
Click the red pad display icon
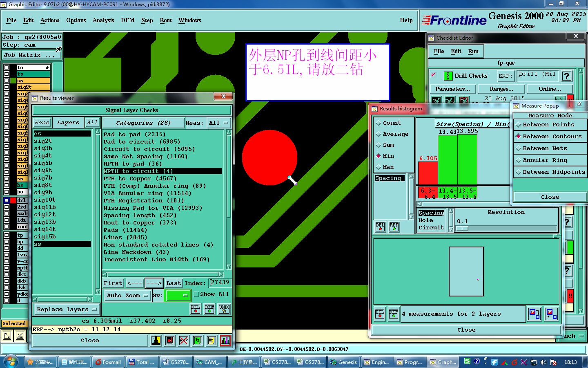pyautogui.click(x=170, y=340)
